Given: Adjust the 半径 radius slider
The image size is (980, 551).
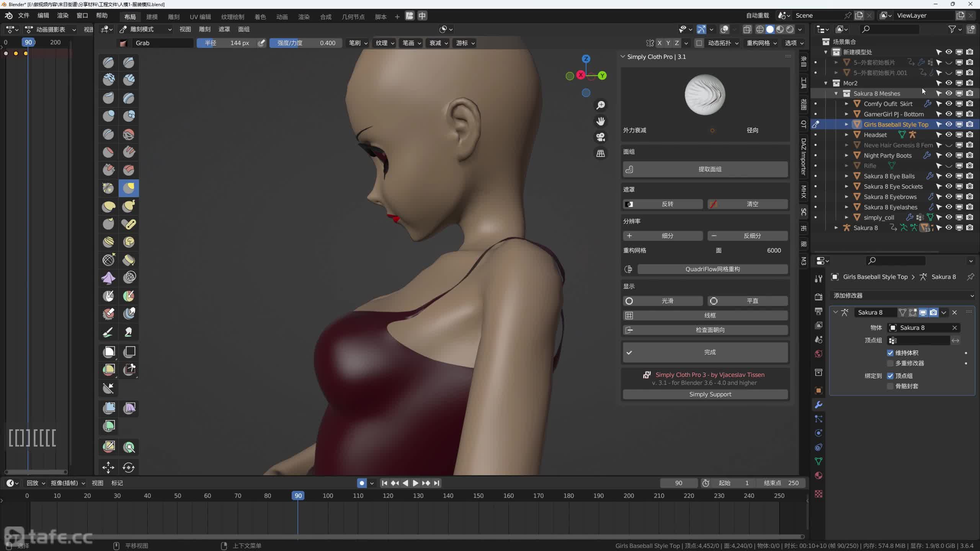Looking at the screenshot, I should point(227,43).
